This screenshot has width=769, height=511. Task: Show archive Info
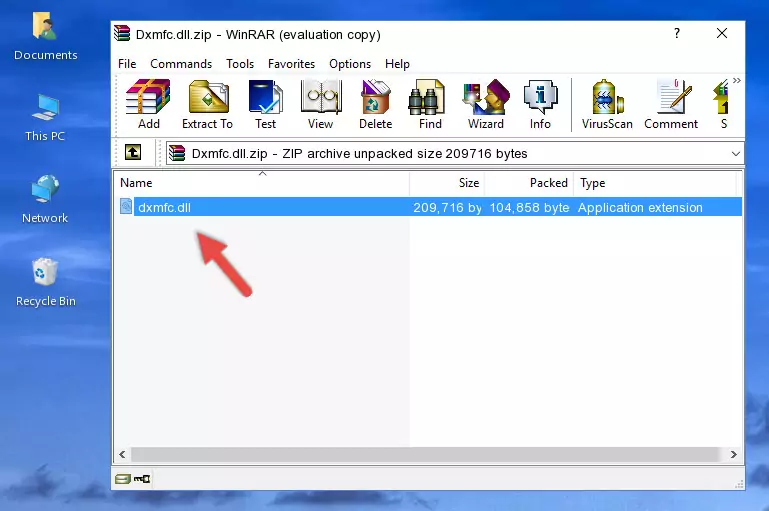pyautogui.click(x=540, y=104)
